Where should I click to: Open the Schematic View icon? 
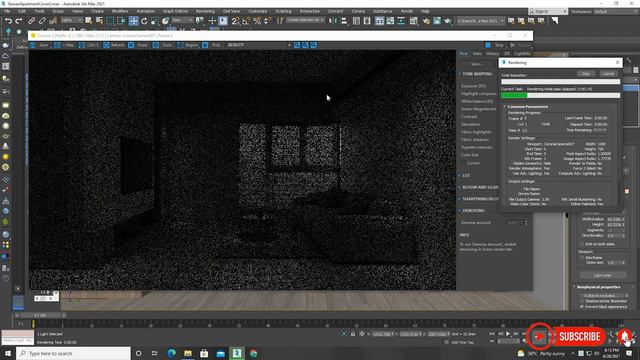401,20
